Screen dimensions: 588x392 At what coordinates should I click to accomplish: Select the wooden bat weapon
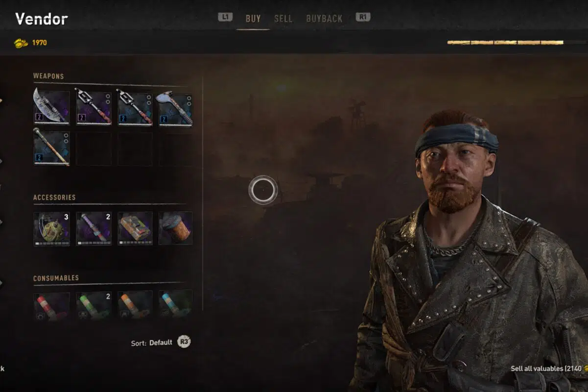pyautogui.click(x=51, y=147)
